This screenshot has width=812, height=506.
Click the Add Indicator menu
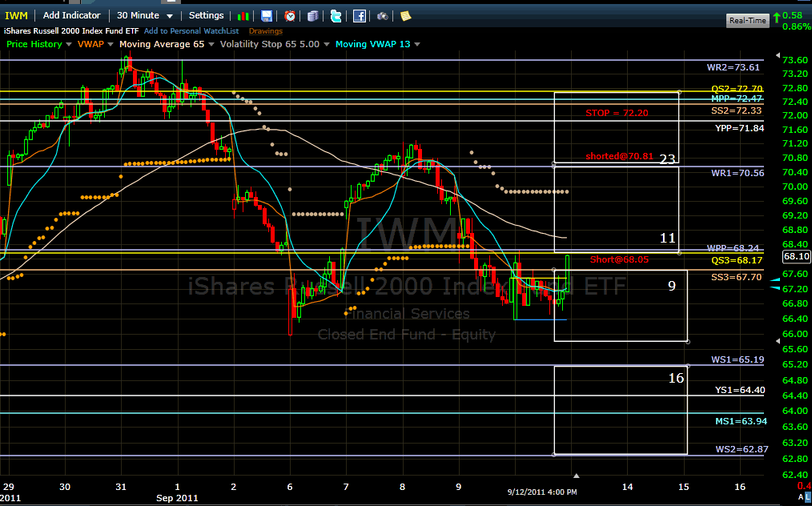(x=72, y=15)
